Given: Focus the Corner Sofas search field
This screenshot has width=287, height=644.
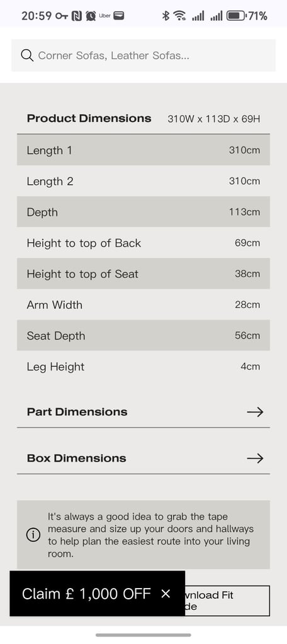Looking at the screenshot, I should pyautogui.click(x=143, y=55).
